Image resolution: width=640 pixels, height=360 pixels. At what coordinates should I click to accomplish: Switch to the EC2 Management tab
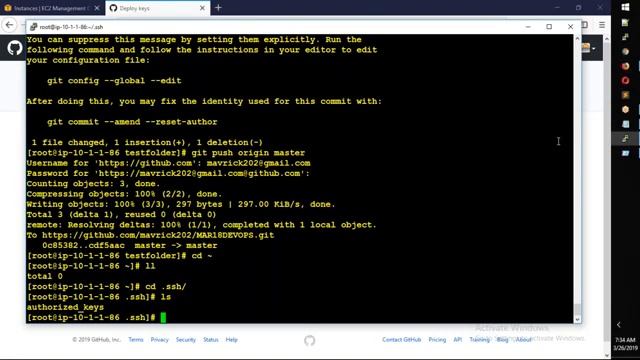coord(51,8)
